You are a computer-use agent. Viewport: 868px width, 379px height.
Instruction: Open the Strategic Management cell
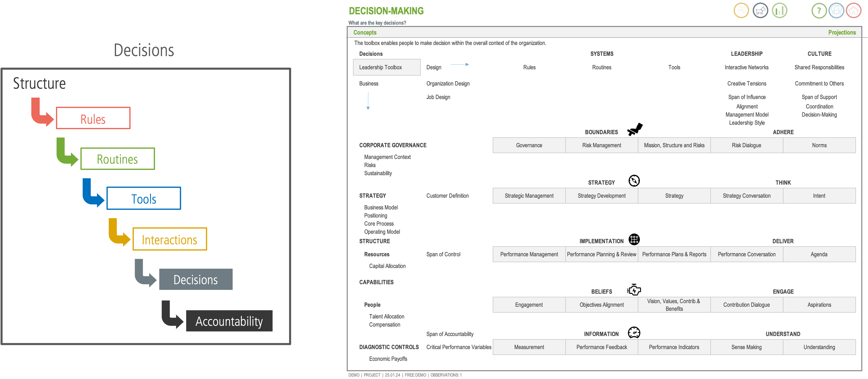[529, 196]
